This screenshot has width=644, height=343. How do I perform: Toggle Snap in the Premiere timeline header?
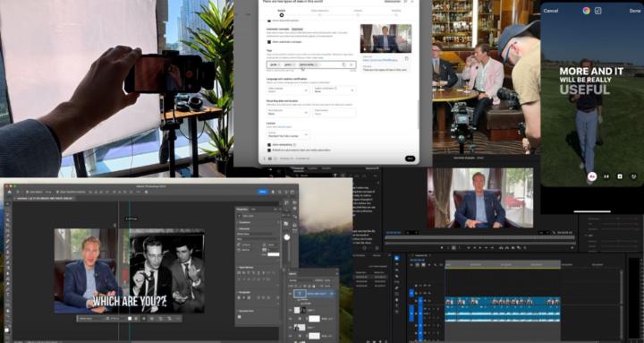pyautogui.click(x=417, y=265)
